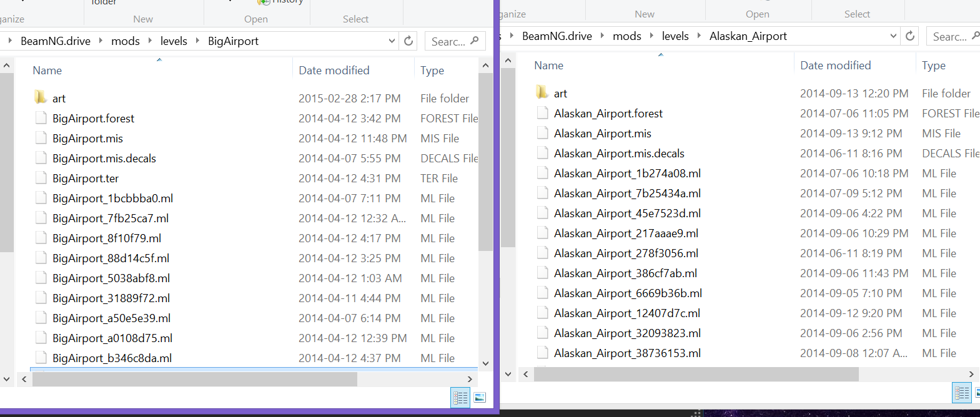This screenshot has height=417, width=980.
Task: Click search magnifier in BigAirport window
Action: pos(475,41)
